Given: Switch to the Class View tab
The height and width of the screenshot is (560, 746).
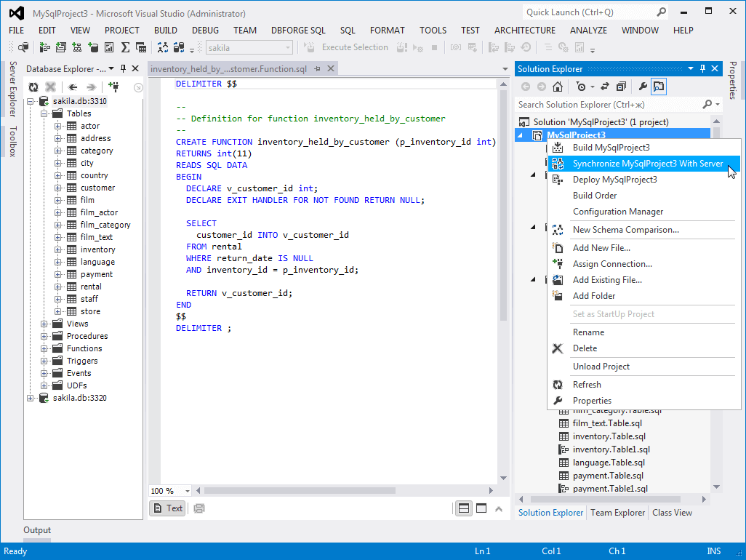Looking at the screenshot, I should pos(672,513).
